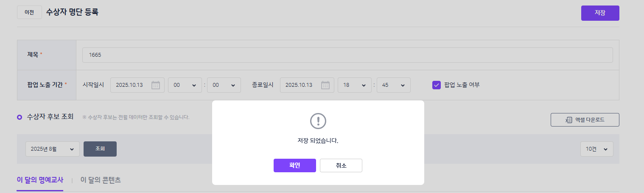This screenshot has width=644, height=193.
Task: Expand the start minute dropdown
Action: pos(224,85)
